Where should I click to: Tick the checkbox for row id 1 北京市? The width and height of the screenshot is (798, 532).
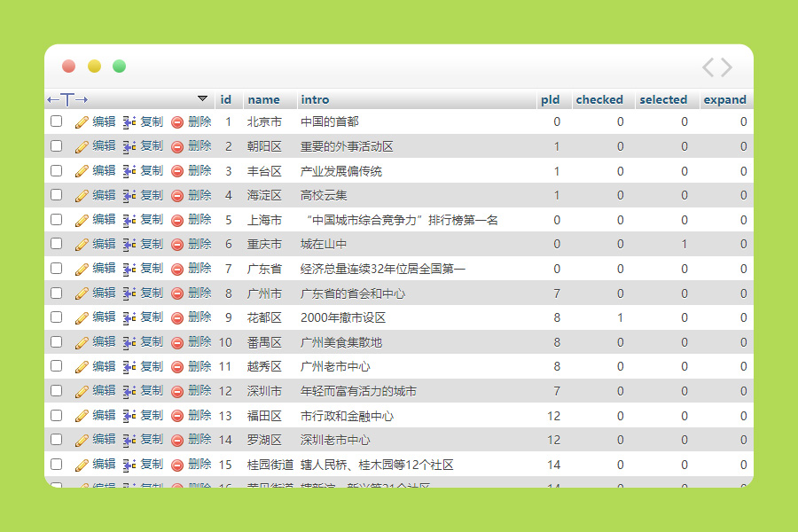click(57, 121)
